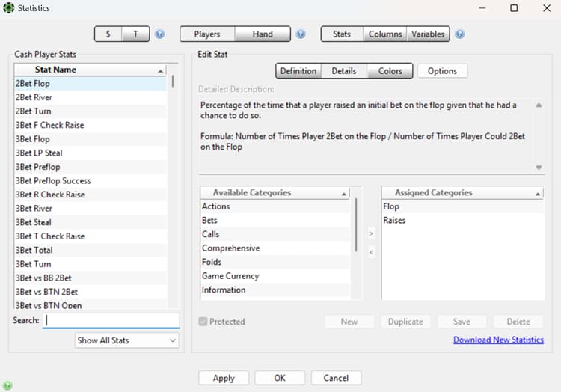
Task: Sort list by Stat Name header
Action: 91,70
